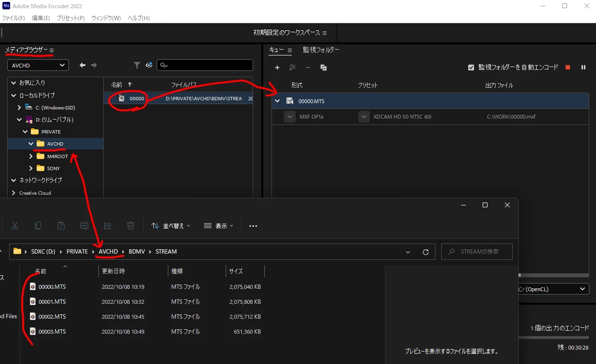Open the XDCAM HD 50 NTSC 60i preset dropdown
596x364 pixels.
point(364,117)
